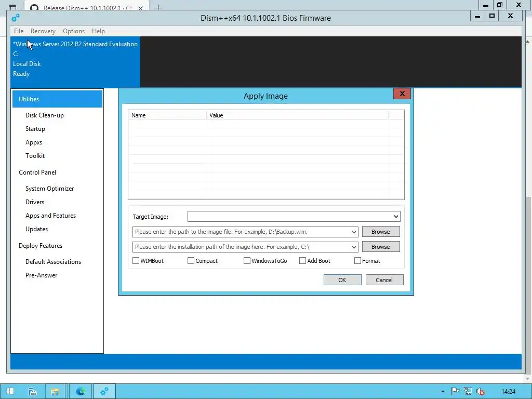Select Deploy Features section
The image size is (532, 399).
coord(41,246)
